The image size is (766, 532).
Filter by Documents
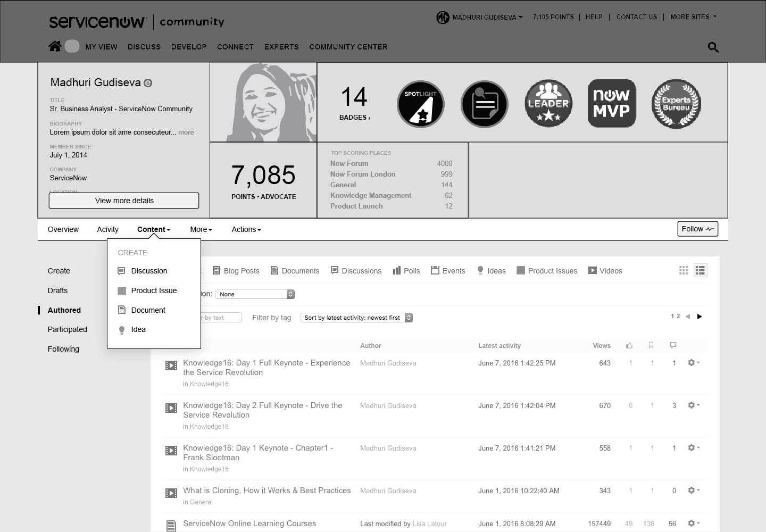295,271
